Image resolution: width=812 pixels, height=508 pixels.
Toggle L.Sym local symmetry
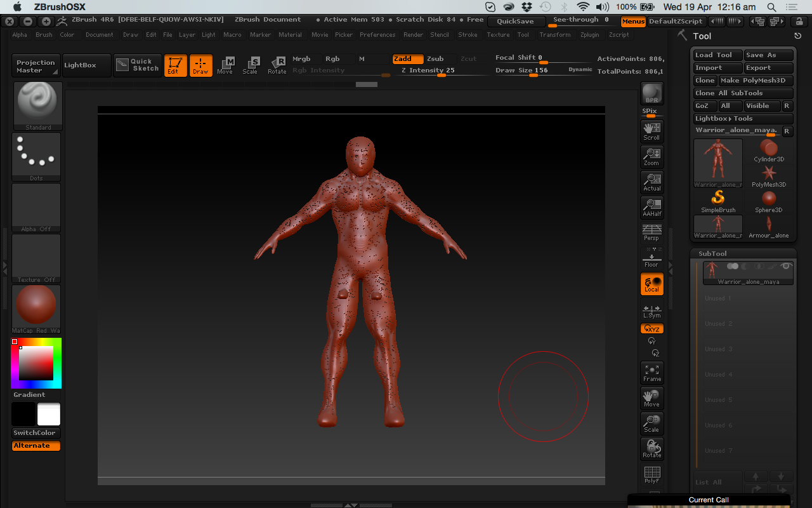pos(652,311)
